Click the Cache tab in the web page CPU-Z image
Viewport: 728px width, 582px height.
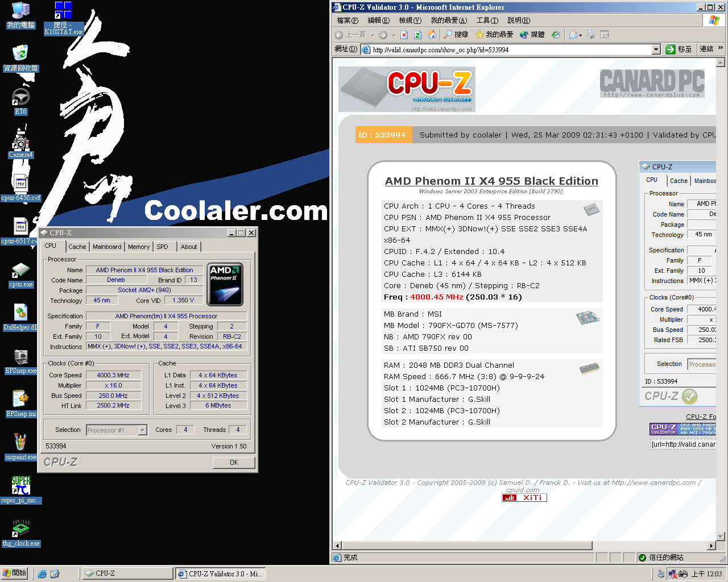[x=679, y=181]
